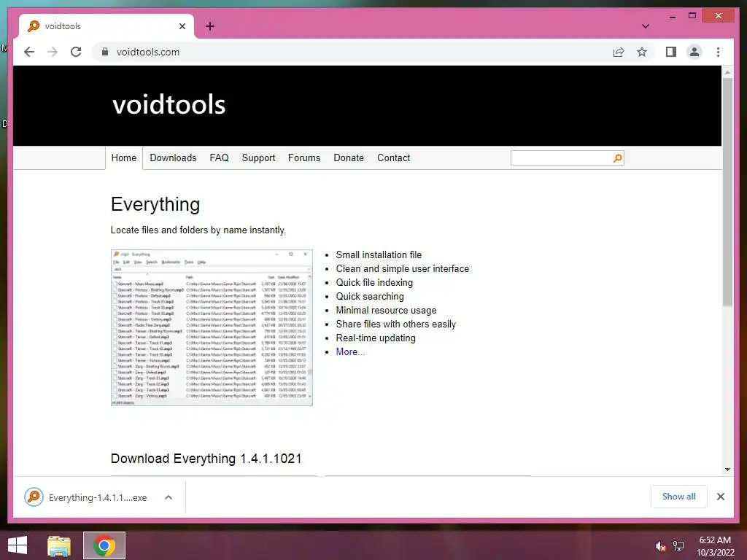
Task: Click the voidtools site title
Action: [169, 104]
